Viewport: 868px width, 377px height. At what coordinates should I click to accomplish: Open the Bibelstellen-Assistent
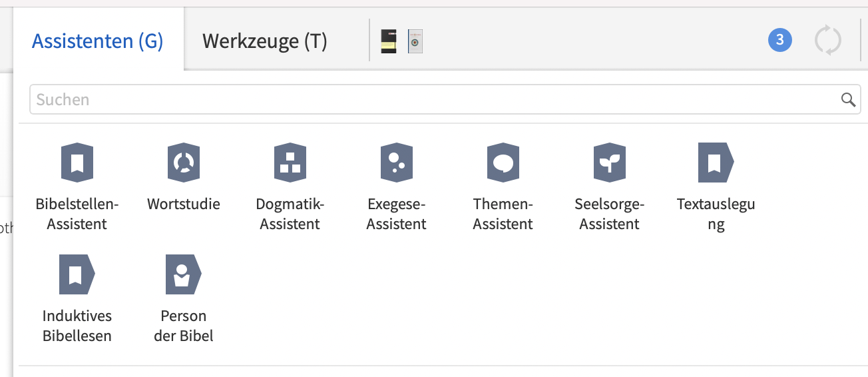(x=77, y=163)
